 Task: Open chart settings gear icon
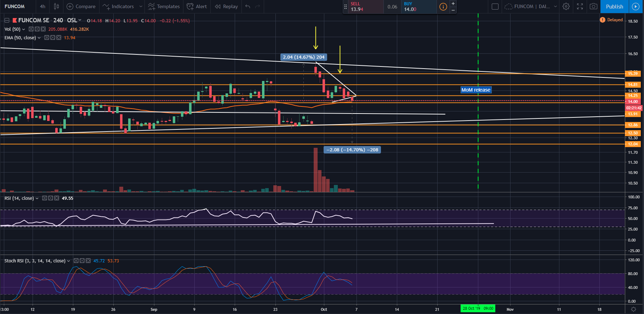tap(566, 6)
